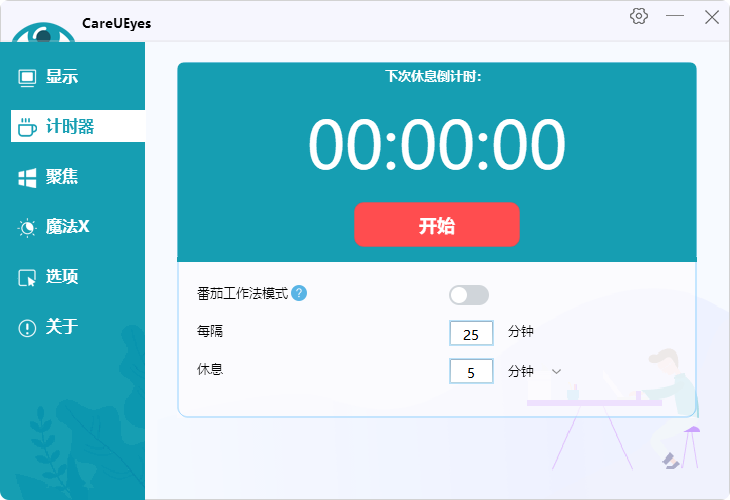Click the 分钟 unit text beside 25
Screen dimensions: 730x500
pos(520,331)
